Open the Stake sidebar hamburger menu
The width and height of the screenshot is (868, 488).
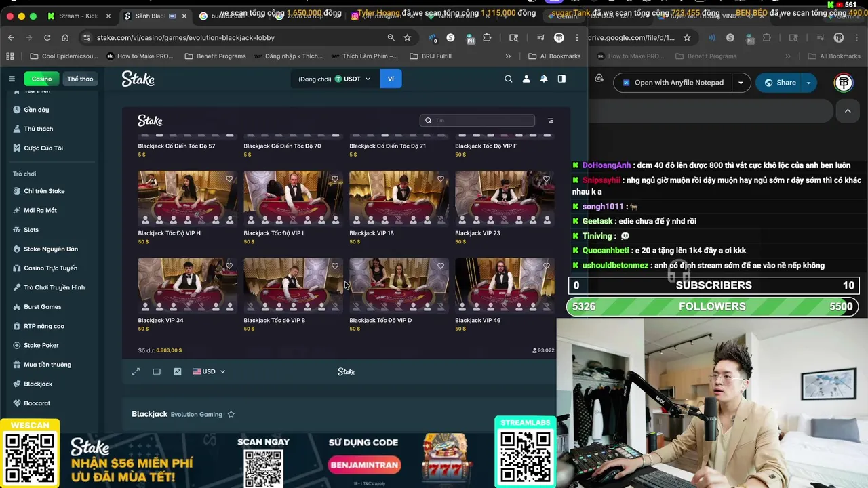point(12,79)
